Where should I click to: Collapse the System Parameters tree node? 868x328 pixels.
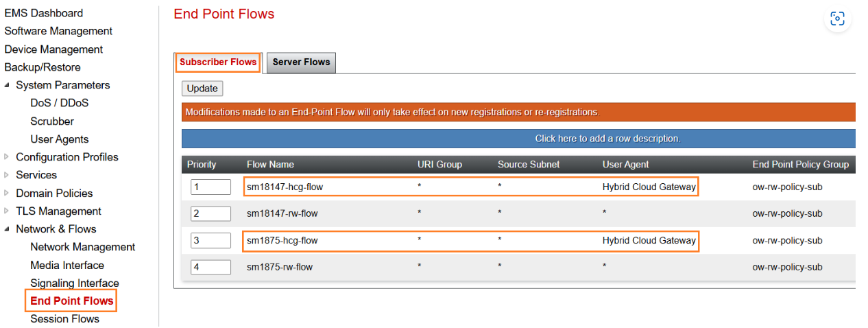click(x=7, y=85)
